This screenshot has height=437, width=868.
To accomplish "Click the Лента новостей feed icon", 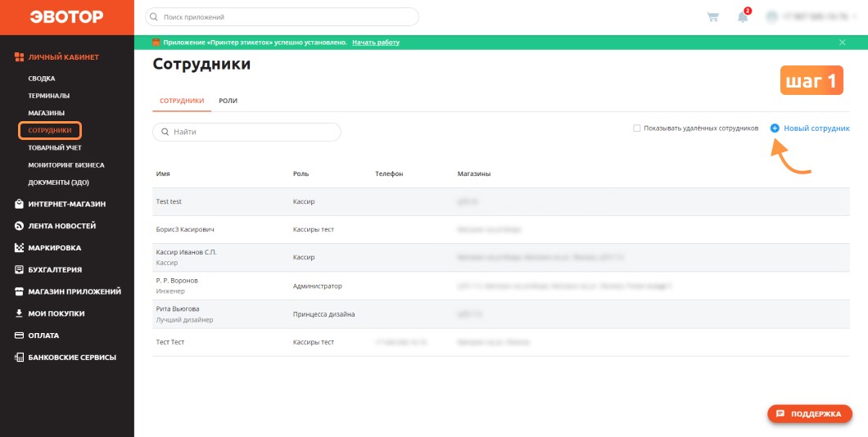I will coord(19,226).
